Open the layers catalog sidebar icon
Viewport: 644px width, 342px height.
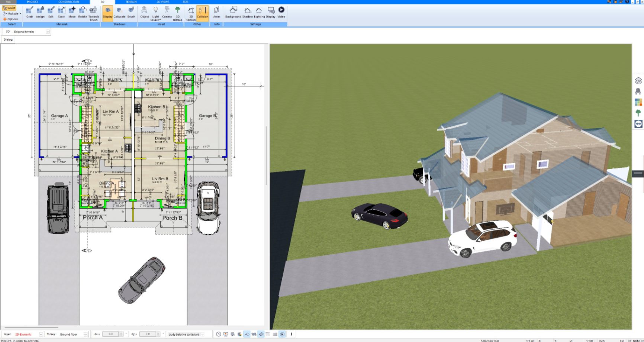[638, 80]
